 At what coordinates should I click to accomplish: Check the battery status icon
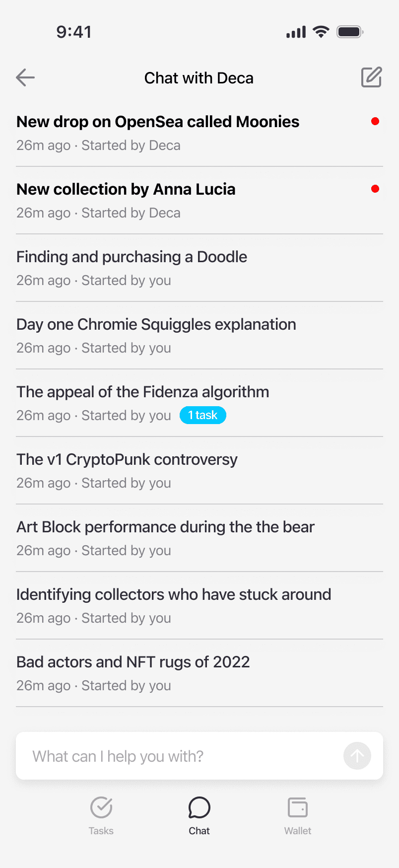(x=350, y=32)
